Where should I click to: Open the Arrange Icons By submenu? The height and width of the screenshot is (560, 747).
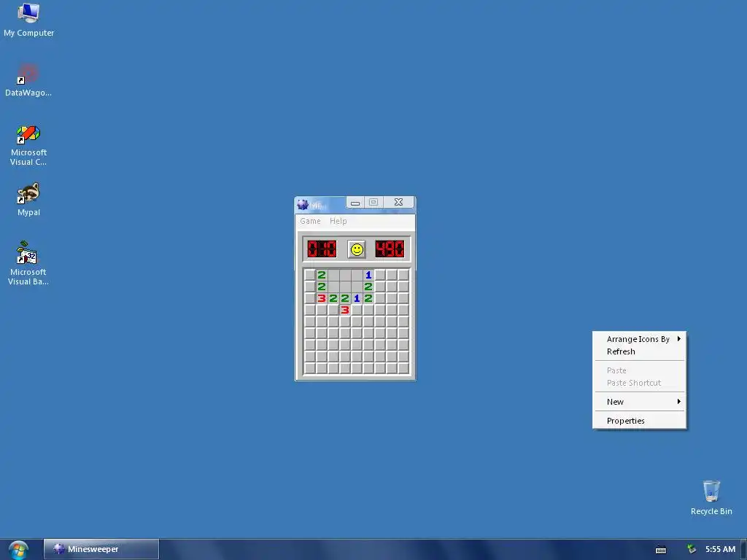[639, 339]
